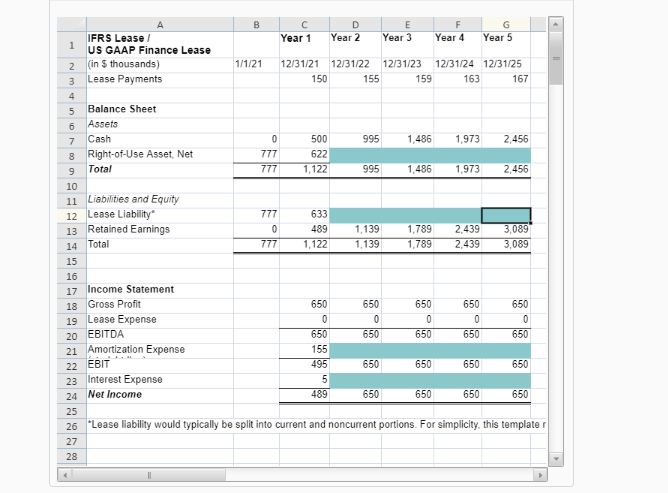Select column B header
The height and width of the screenshot is (493, 668).
(256, 25)
